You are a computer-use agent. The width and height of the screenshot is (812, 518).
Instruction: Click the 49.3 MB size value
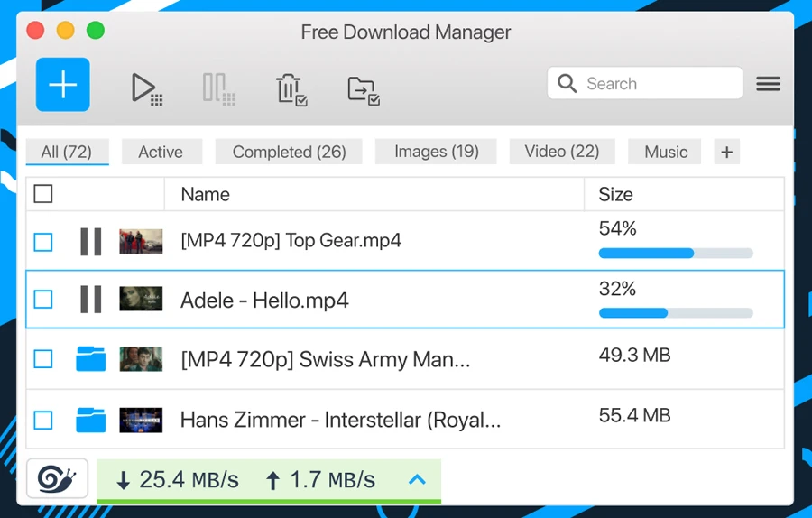point(634,355)
